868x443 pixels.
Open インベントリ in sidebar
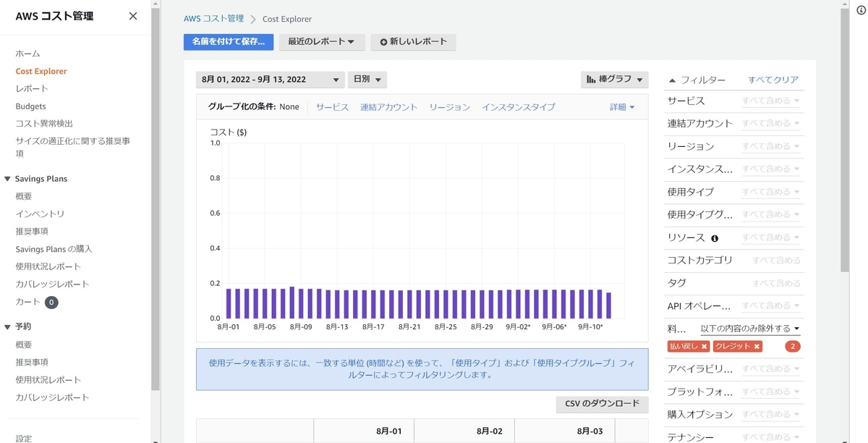click(40, 214)
